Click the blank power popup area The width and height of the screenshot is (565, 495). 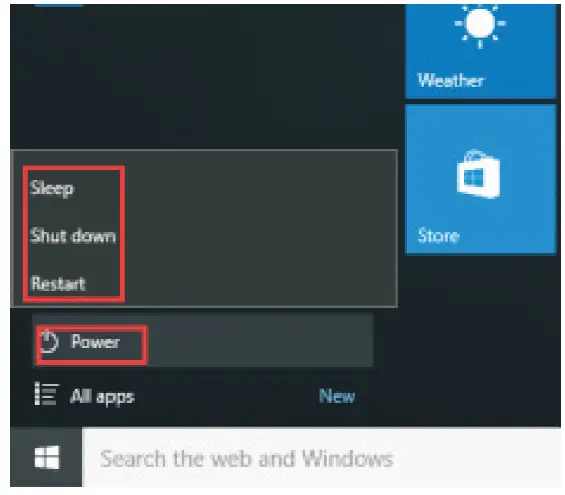[x=259, y=229]
